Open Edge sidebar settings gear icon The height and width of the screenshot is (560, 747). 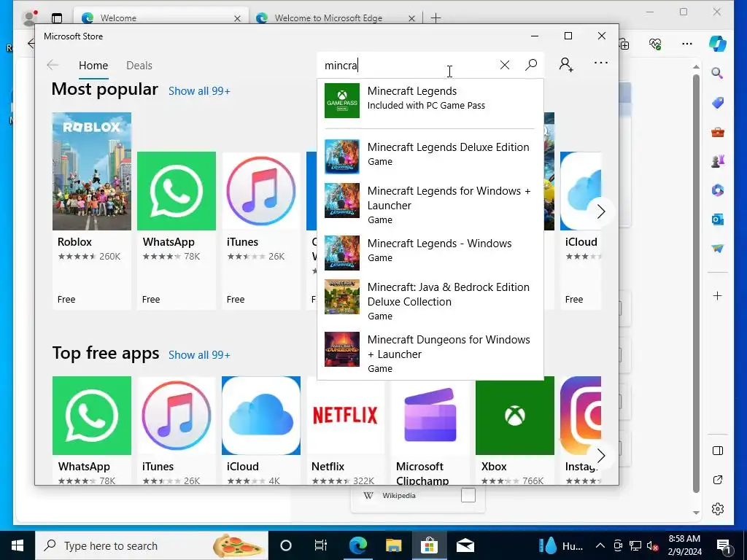[718, 508]
